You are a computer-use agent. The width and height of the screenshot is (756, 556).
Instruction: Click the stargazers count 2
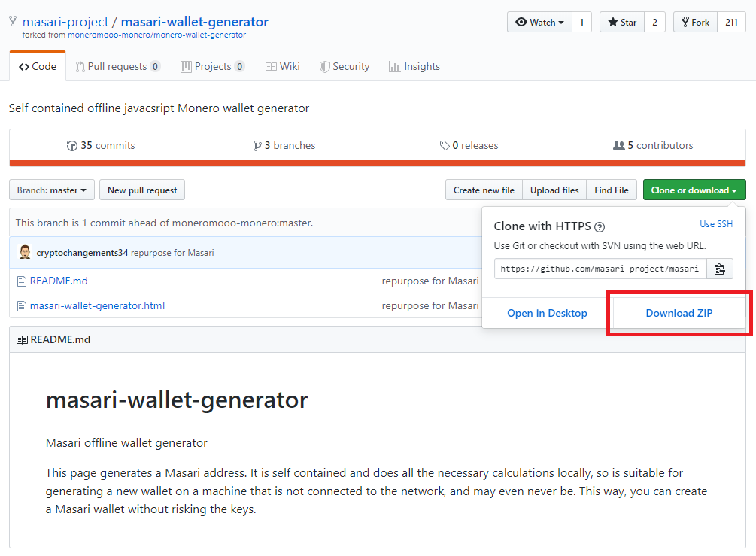(x=654, y=22)
